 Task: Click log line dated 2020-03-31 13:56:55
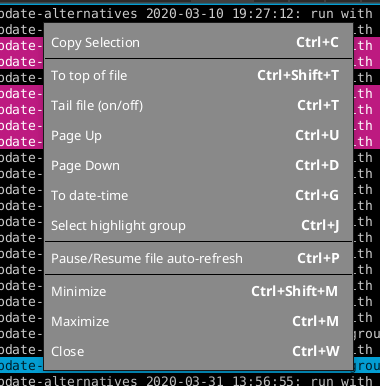click(190, 380)
